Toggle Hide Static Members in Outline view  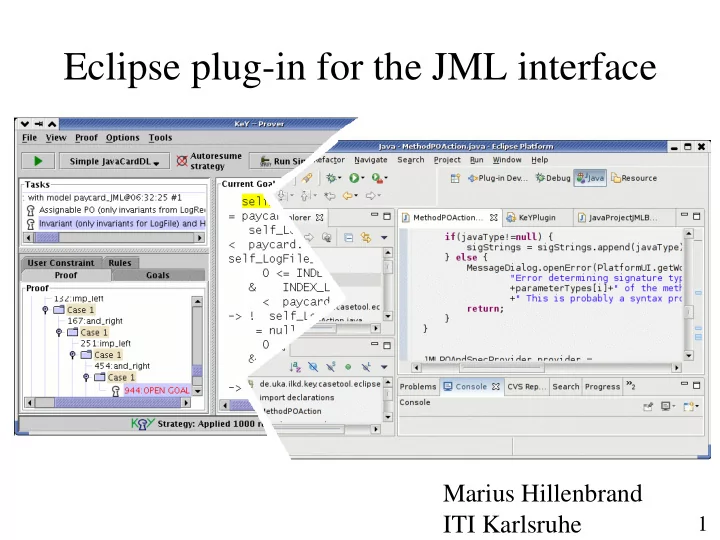pyautogui.click(x=331, y=367)
